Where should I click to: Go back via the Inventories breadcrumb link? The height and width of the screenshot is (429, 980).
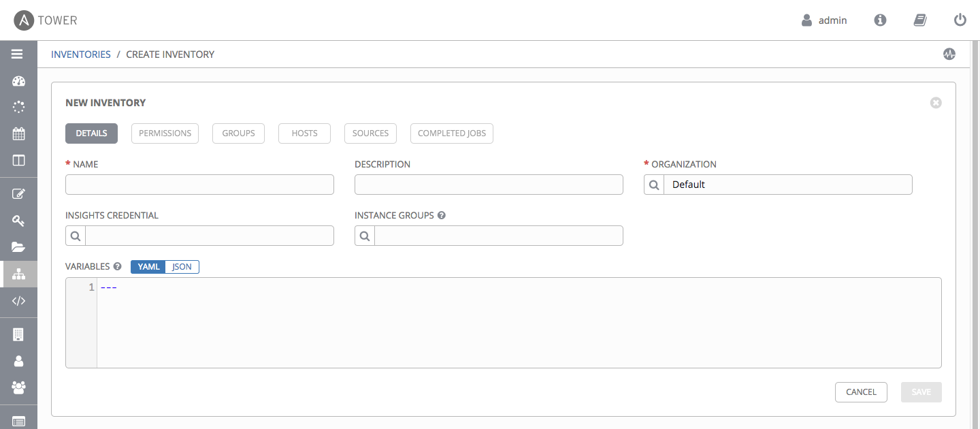pos(81,54)
